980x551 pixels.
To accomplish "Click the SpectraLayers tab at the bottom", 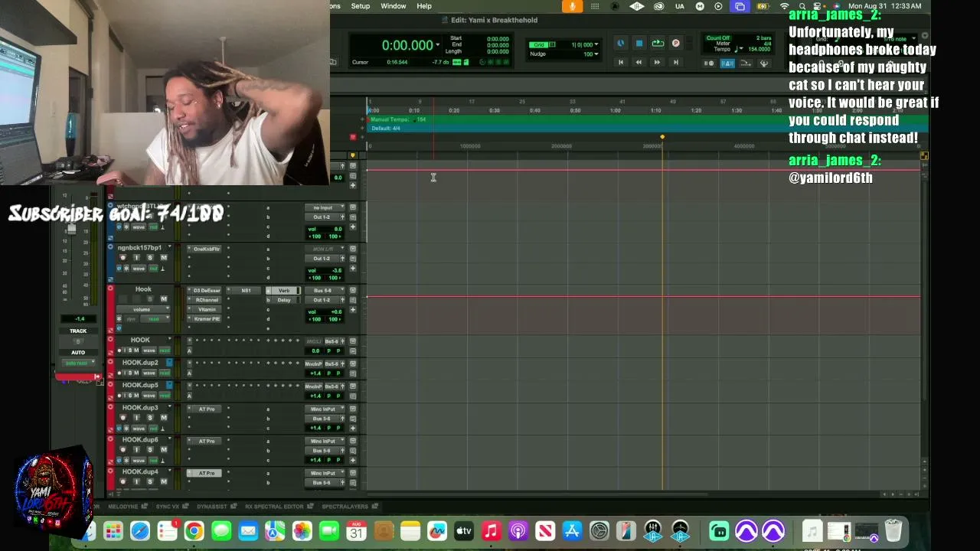I will click(345, 507).
